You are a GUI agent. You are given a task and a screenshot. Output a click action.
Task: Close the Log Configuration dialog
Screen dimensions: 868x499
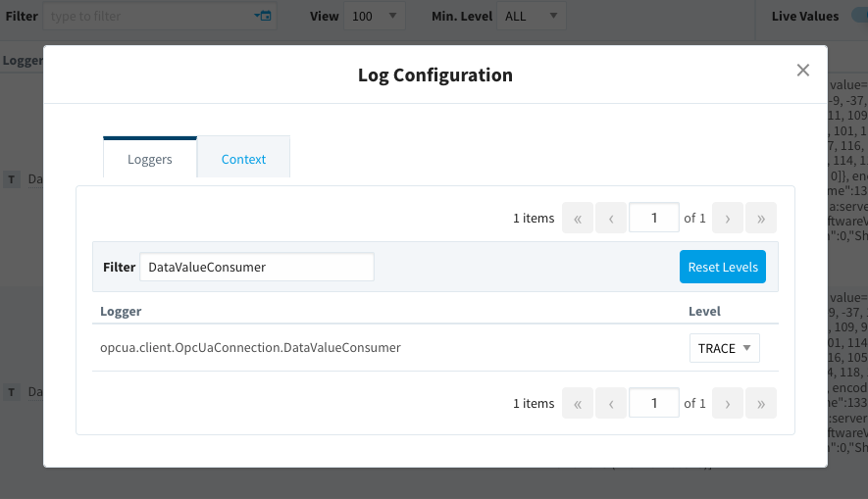[803, 71]
